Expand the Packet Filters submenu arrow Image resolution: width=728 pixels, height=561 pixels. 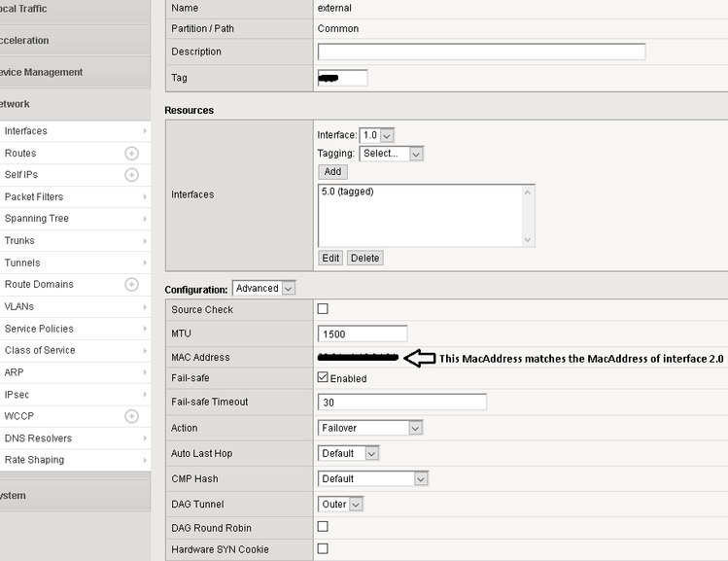(145, 196)
